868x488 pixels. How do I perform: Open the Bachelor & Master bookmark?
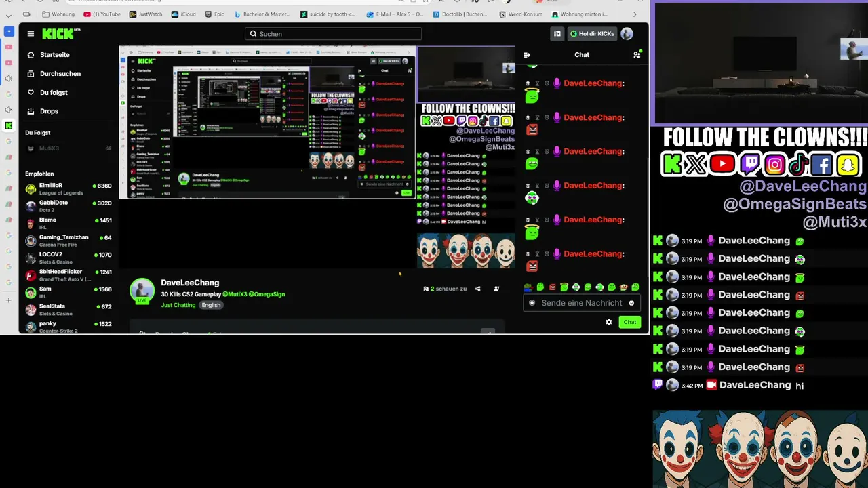262,14
